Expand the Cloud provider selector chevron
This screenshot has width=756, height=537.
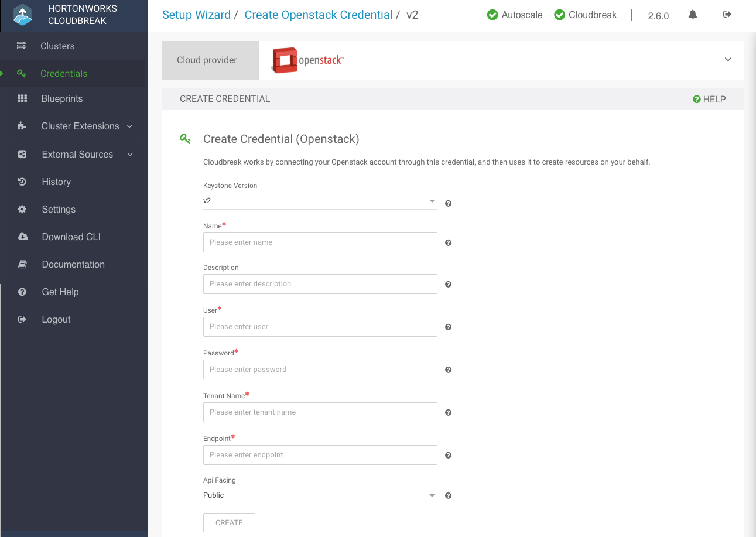tap(728, 60)
